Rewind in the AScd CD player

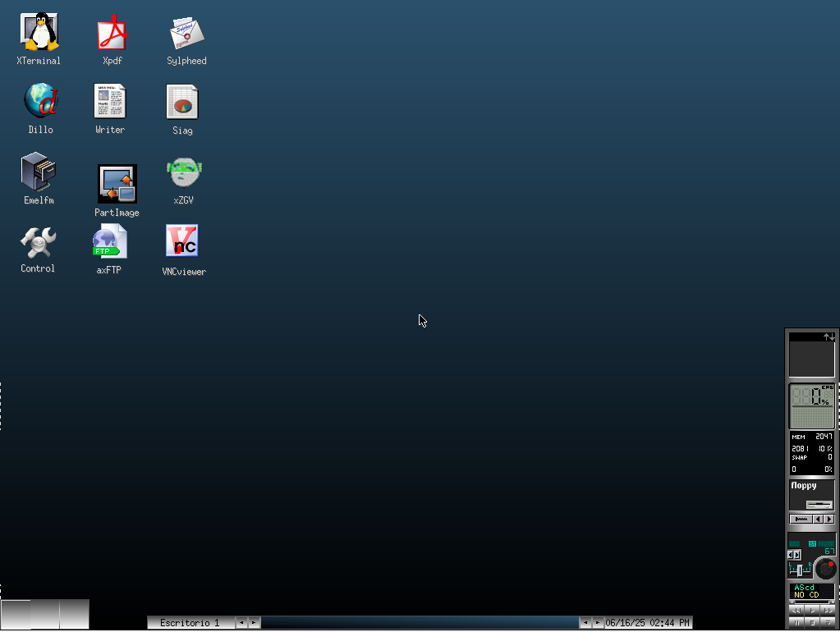pyautogui.click(x=796, y=611)
